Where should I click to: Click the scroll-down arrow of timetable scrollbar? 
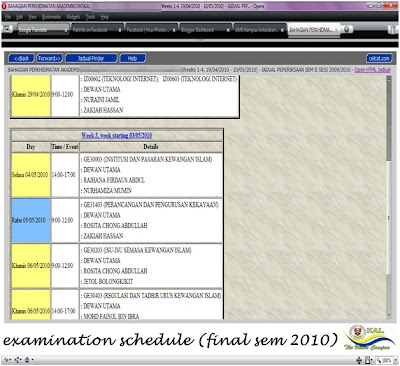389,315
